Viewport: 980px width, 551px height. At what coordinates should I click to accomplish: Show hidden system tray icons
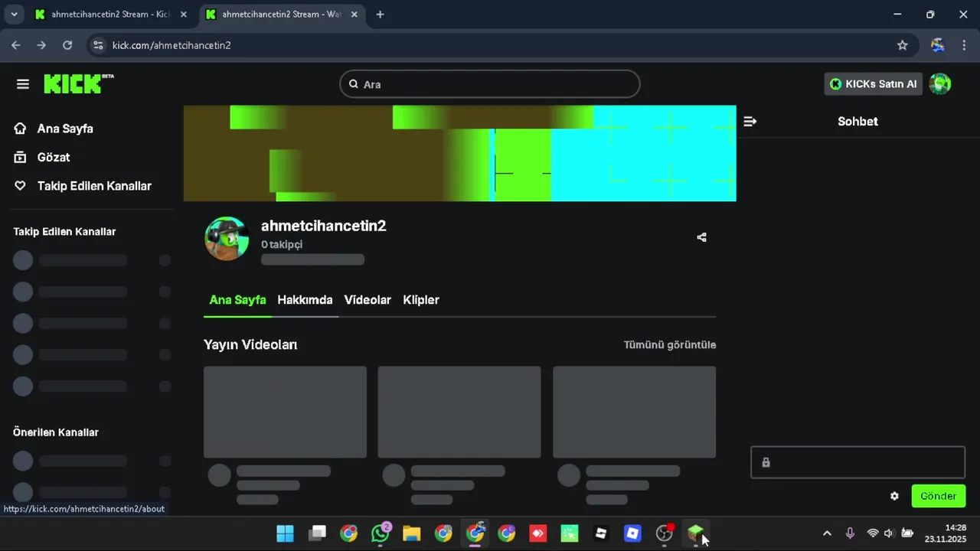827,533
